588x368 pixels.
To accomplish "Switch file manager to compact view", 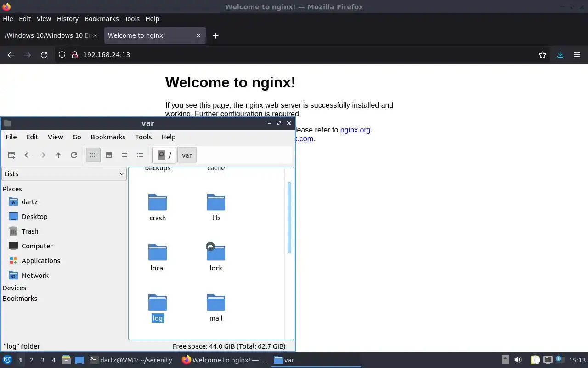I will point(124,155).
